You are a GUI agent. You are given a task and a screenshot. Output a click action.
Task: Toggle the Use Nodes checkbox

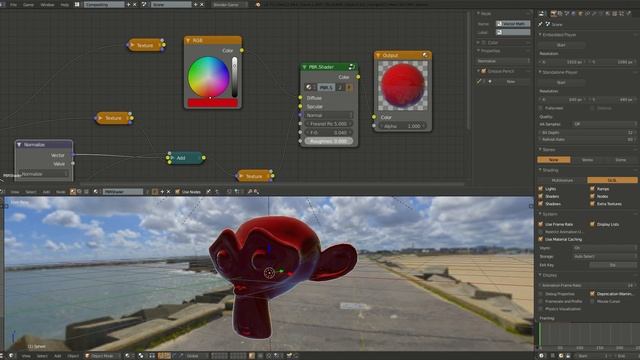tap(178, 191)
